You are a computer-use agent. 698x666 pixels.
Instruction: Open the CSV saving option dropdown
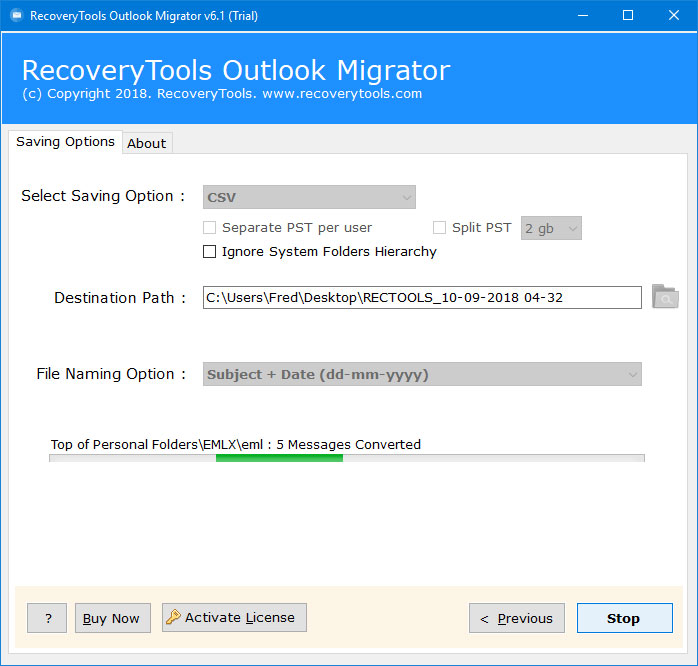[x=309, y=197]
